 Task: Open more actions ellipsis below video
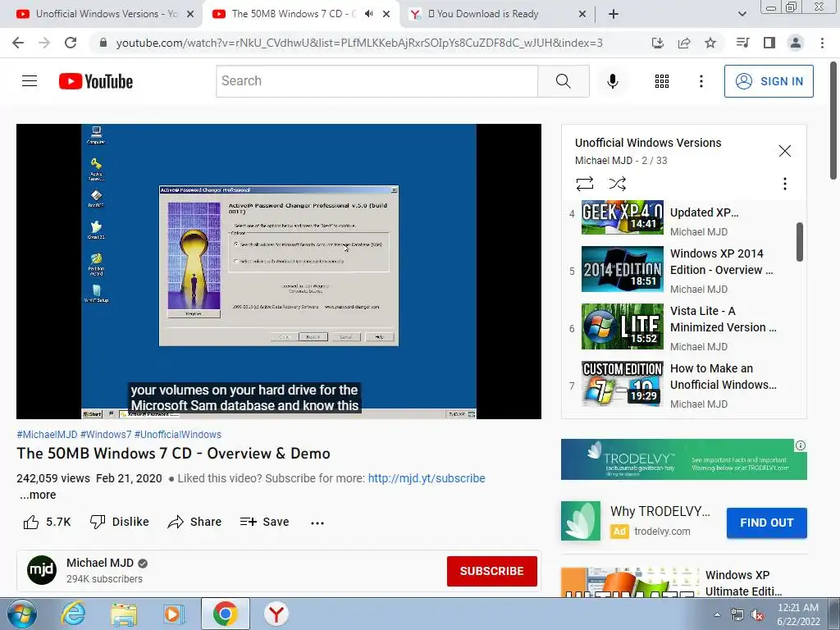pos(317,523)
